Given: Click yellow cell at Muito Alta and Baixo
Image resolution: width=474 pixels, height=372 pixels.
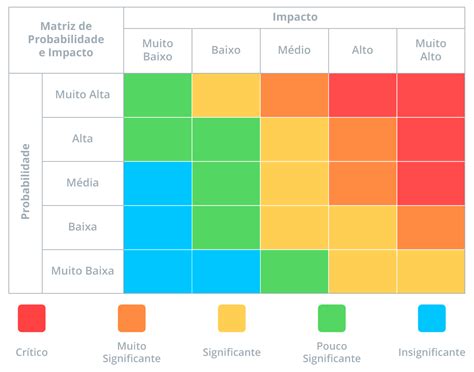Looking at the screenshot, I should point(226,95).
